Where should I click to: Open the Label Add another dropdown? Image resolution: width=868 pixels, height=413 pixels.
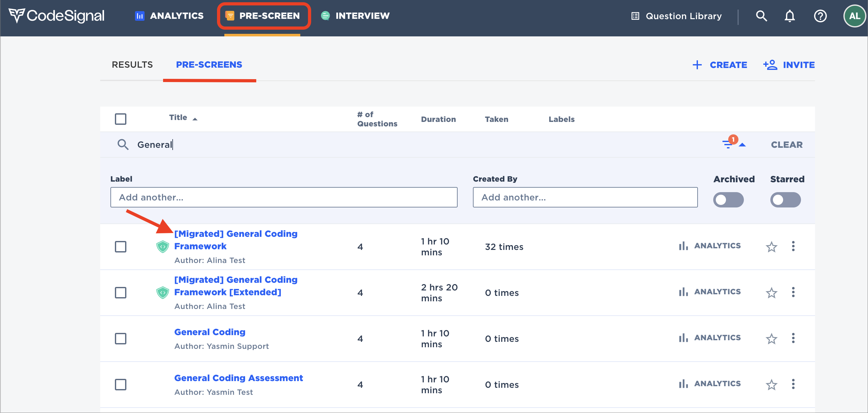pyautogui.click(x=283, y=197)
